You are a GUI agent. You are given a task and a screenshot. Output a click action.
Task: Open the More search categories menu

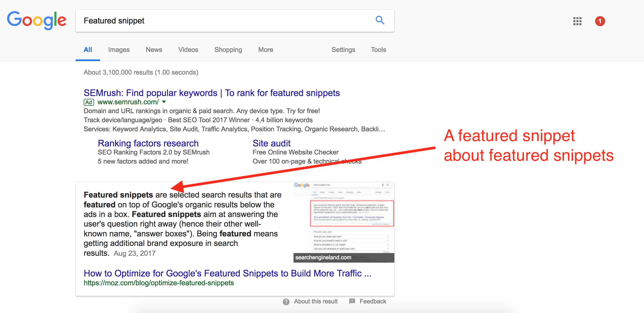point(266,50)
